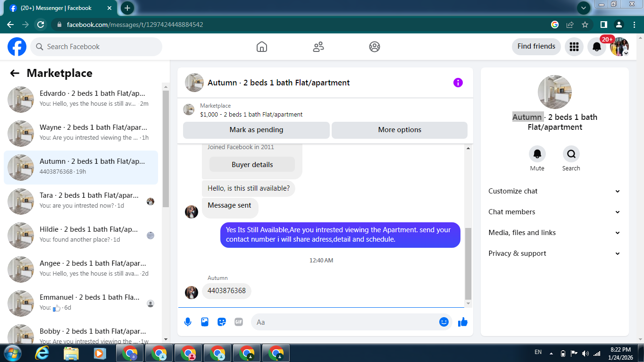Viewport: 644px width, 362px height.
Task: Select the Messenger | Facebook browser tab
Action: coord(59,8)
